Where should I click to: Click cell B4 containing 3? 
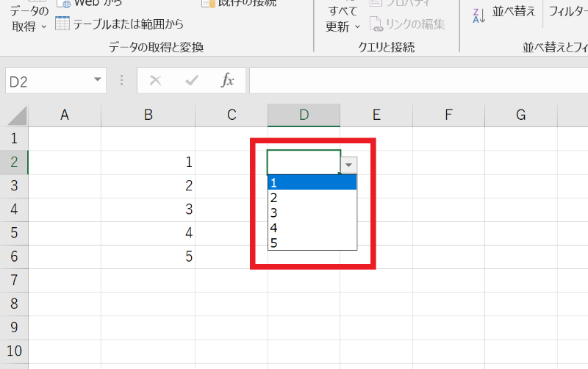click(x=148, y=209)
